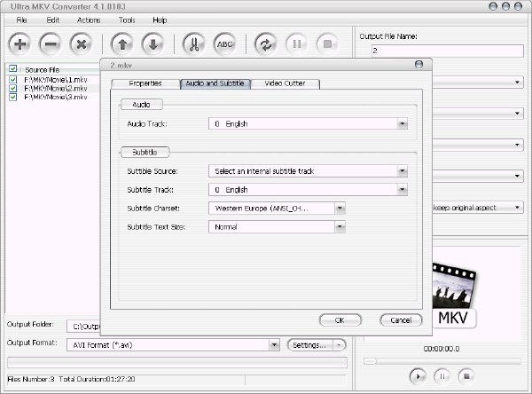Click the Output File Name field

448,51
